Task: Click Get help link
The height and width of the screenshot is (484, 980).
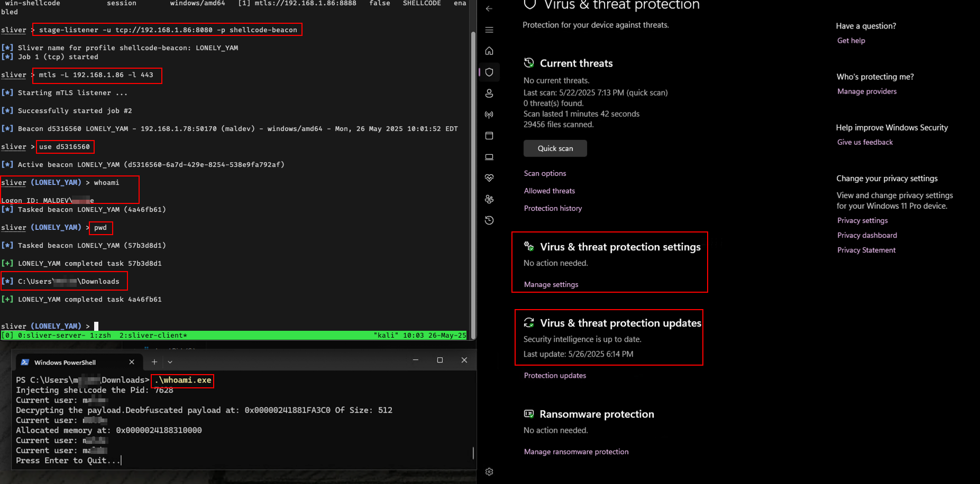Action: tap(851, 41)
